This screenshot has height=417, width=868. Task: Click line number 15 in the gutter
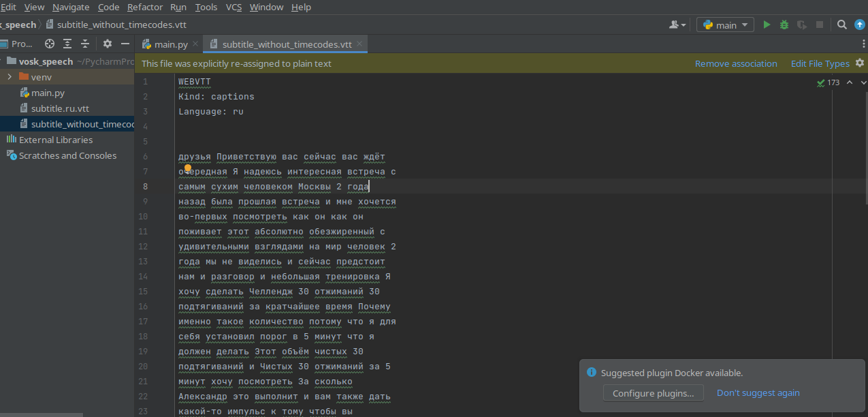click(x=142, y=292)
